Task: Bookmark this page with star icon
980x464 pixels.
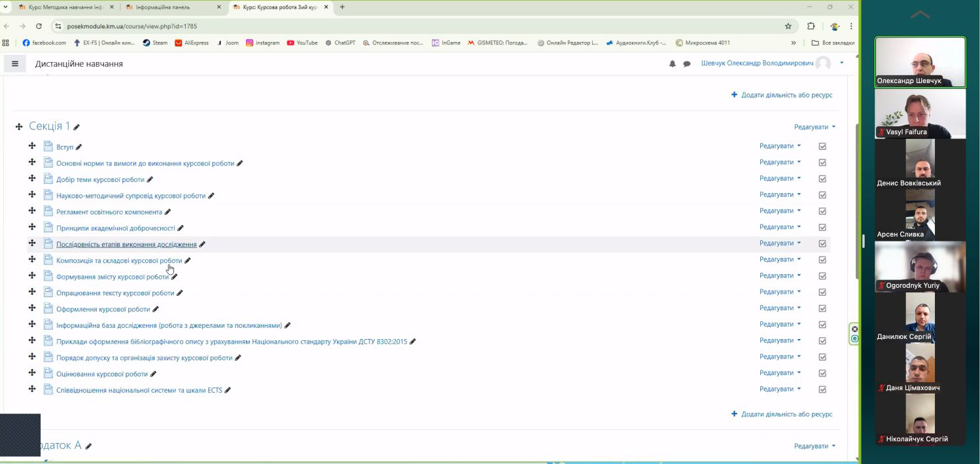Action: pyautogui.click(x=788, y=26)
